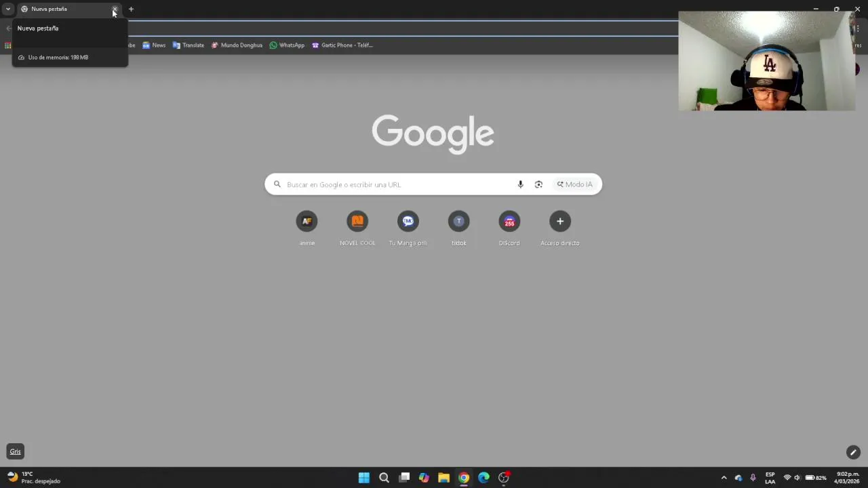Screen dimensions: 868x488
Task: Open the WhatsApp bookmark
Action: (287, 45)
